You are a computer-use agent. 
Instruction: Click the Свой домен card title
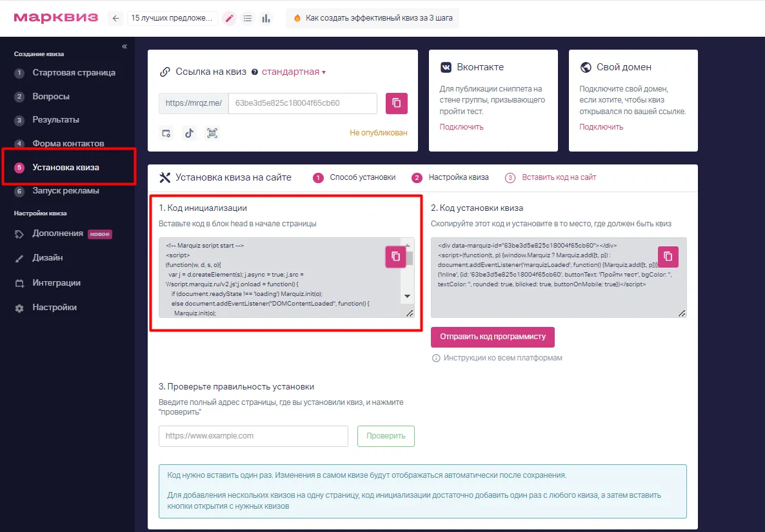pyautogui.click(x=624, y=67)
